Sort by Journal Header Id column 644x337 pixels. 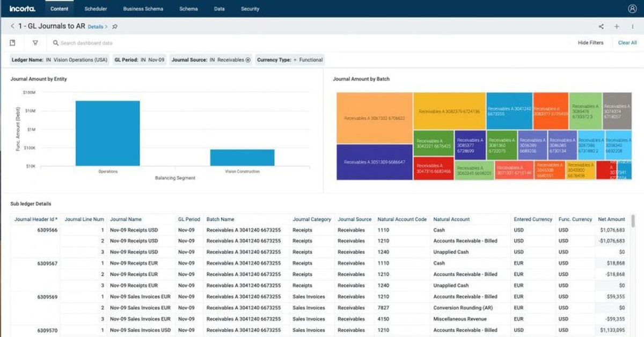[36, 219]
